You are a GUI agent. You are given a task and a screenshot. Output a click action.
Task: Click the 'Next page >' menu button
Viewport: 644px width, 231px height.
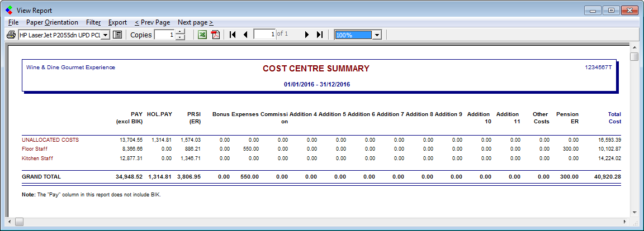point(195,22)
